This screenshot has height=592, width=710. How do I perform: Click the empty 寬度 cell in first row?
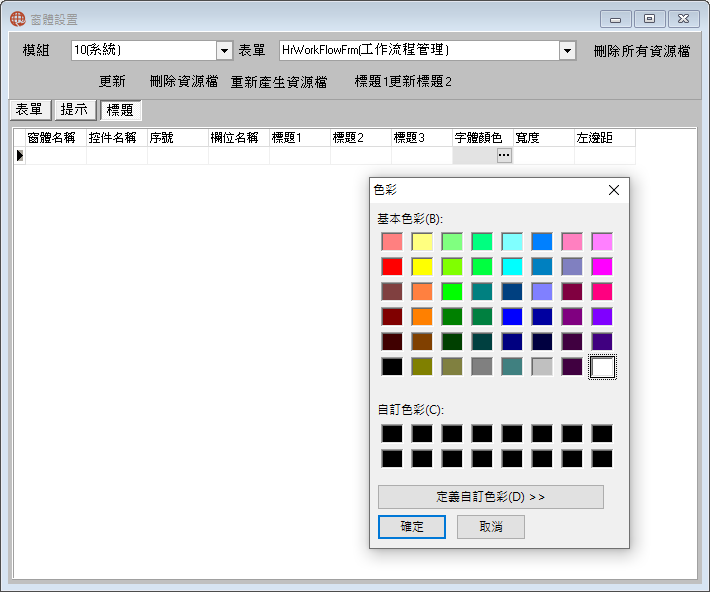click(x=544, y=155)
